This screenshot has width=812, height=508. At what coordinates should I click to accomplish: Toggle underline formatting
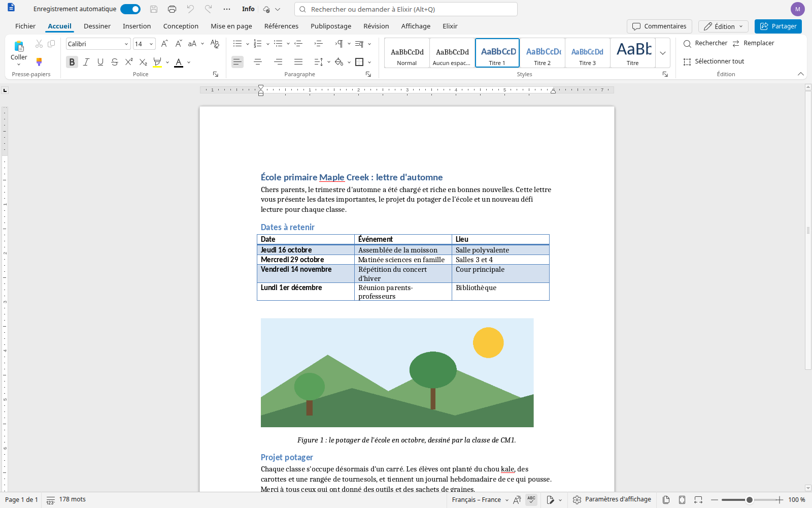[x=100, y=62]
